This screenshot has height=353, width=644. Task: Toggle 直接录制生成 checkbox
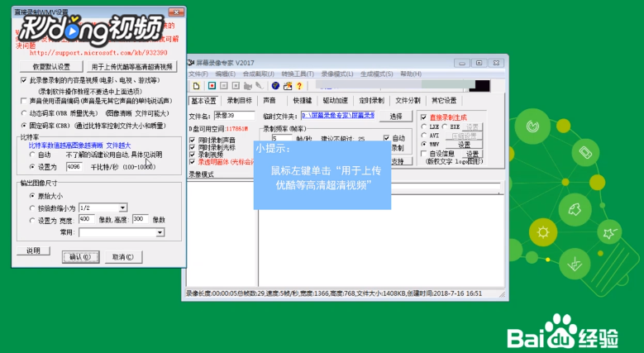point(424,117)
